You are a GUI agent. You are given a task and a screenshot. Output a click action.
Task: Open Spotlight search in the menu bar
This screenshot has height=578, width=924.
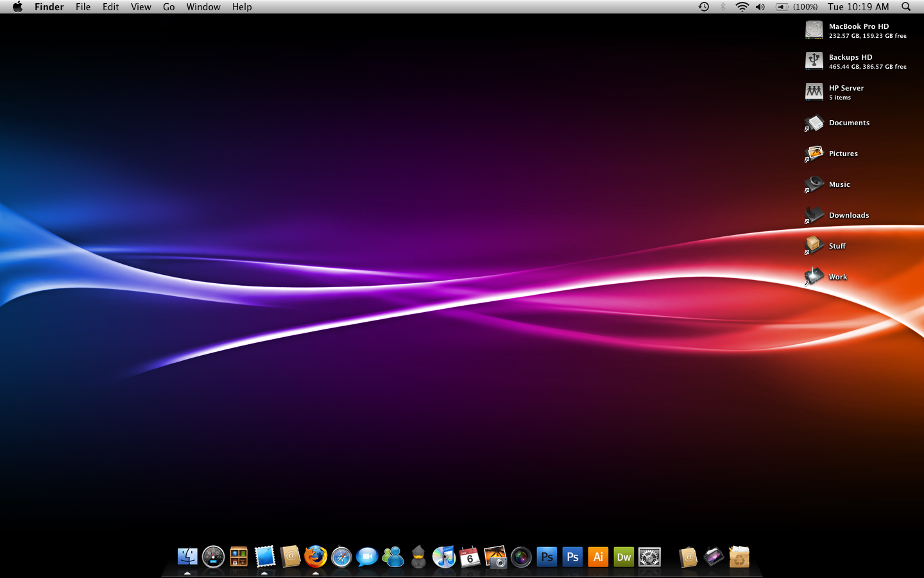pos(906,7)
